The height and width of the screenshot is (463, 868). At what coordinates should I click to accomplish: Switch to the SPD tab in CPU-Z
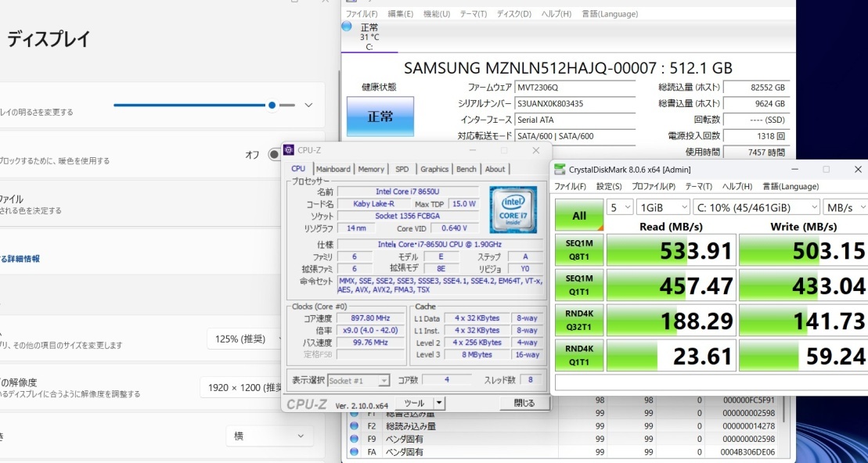pos(402,169)
